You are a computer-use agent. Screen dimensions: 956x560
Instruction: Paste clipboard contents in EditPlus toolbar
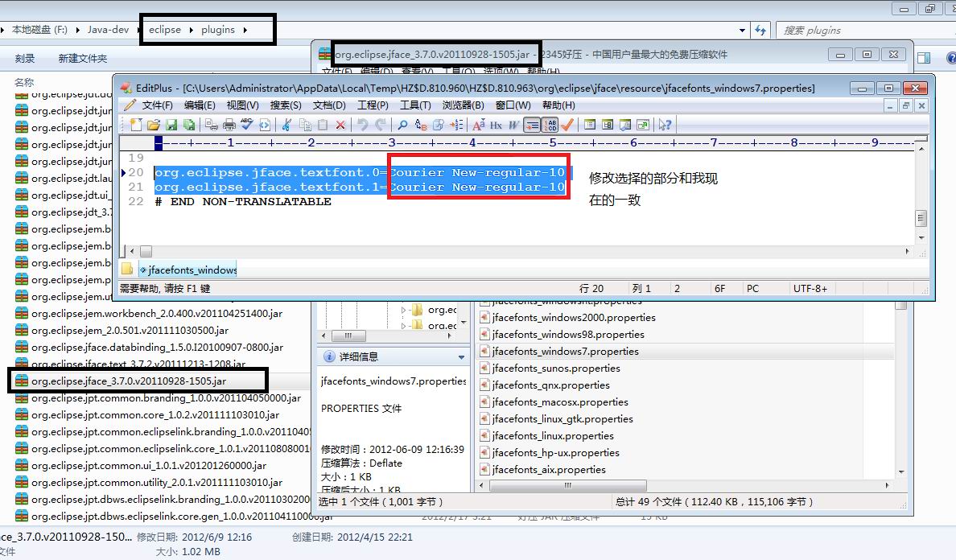coord(323,125)
